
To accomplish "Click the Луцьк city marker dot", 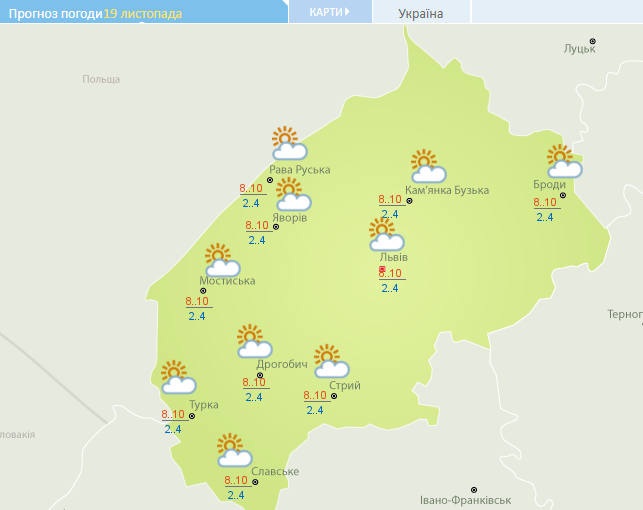I will [592, 41].
